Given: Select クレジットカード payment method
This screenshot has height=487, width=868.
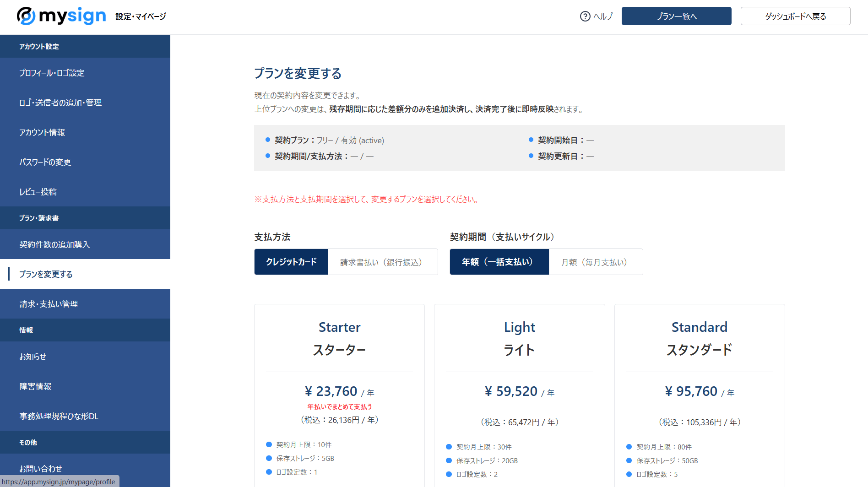Looking at the screenshot, I should point(291,262).
